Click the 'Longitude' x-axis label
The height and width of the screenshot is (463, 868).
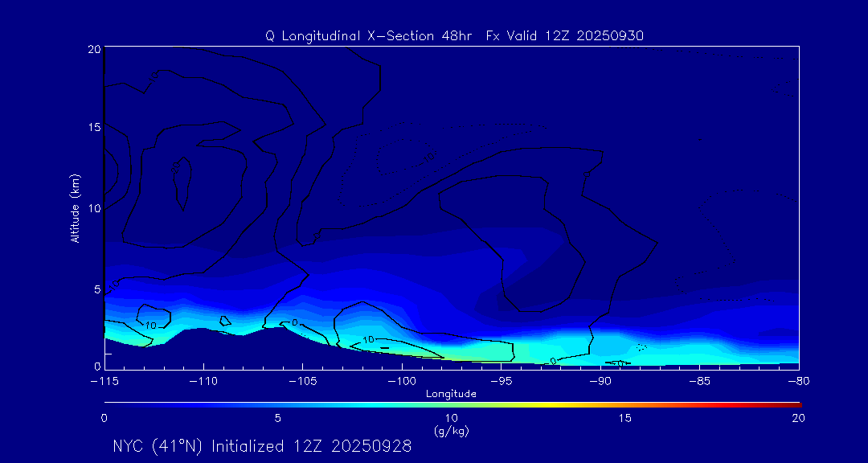451,394
